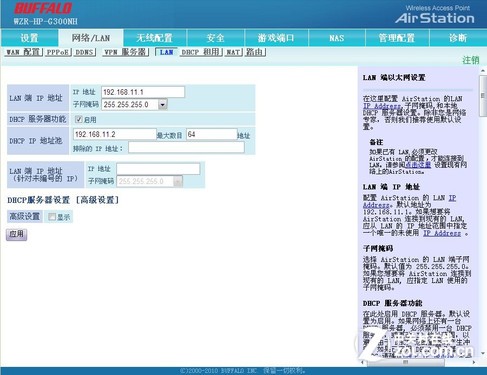
Task: Click the 备注 note heading
Action: [376, 142]
